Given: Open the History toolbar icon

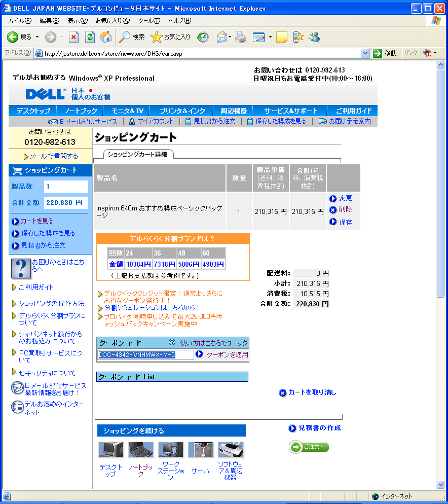Looking at the screenshot, I should 203,37.
